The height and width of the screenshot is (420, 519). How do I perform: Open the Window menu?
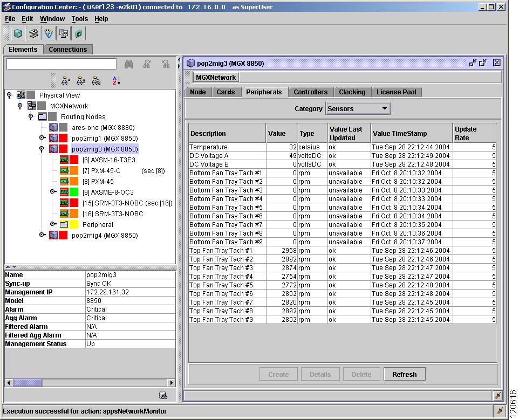click(x=52, y=19)
